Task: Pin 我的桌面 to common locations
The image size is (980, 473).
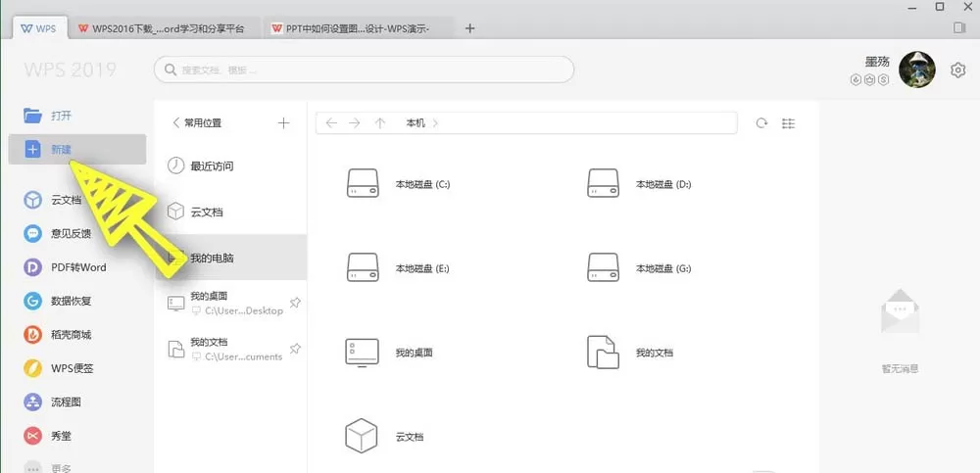Action: click(x=296, y=303)
